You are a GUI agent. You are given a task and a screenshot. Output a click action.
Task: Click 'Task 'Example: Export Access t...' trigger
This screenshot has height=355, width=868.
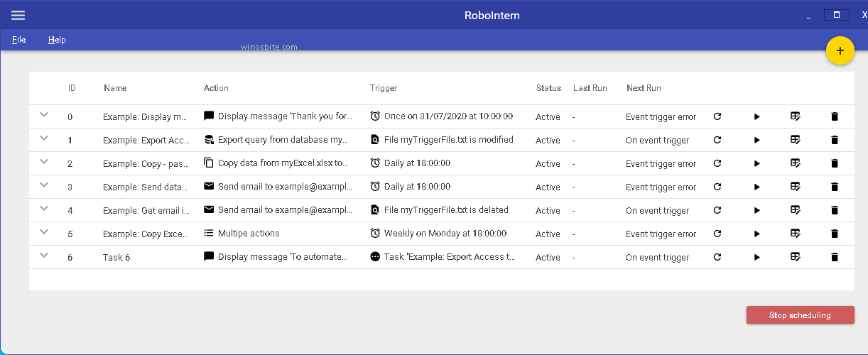(x=450, y=257)
